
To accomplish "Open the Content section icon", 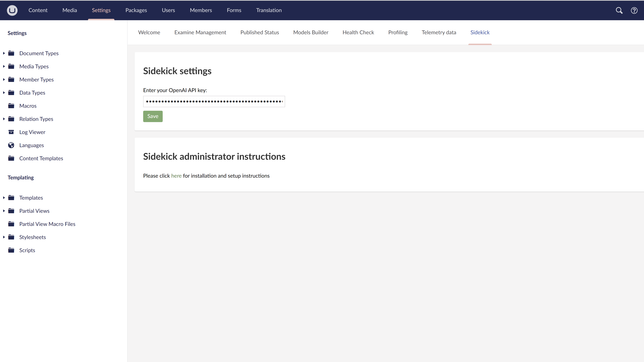I will pos(38,10).
